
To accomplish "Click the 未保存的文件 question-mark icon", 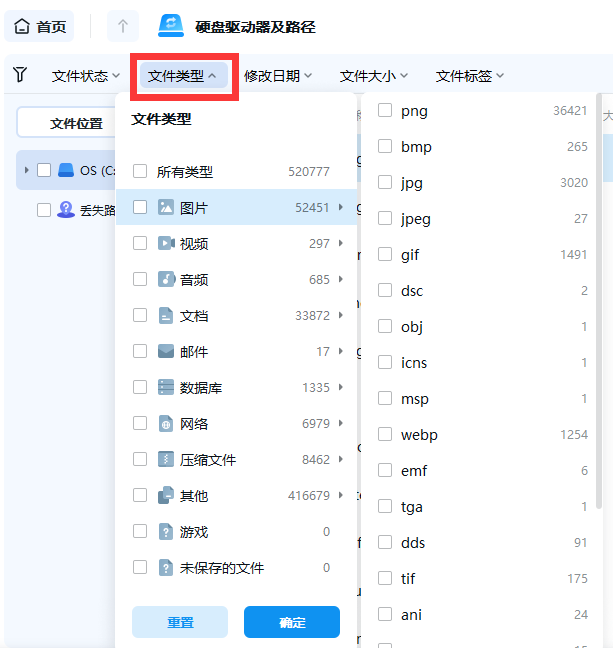I will (x=166, y=567).
